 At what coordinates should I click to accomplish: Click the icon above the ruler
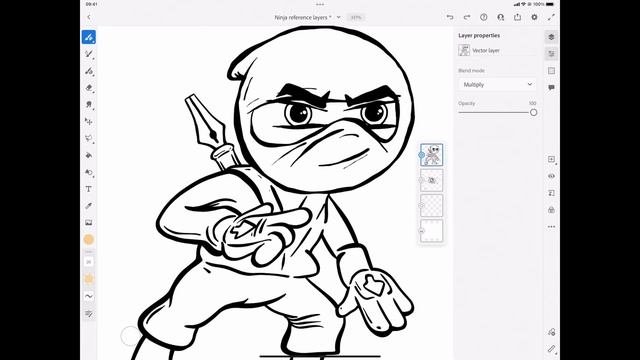(551, 332)
